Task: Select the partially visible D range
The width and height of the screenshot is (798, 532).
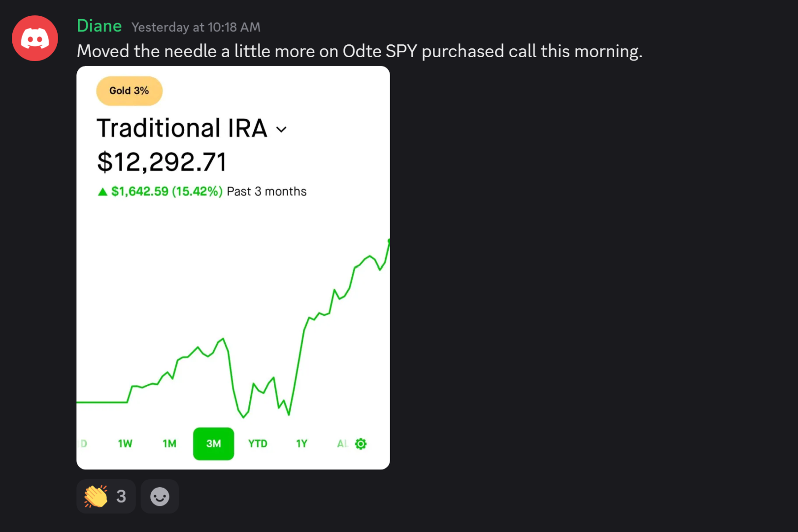Action: (84, 444)
